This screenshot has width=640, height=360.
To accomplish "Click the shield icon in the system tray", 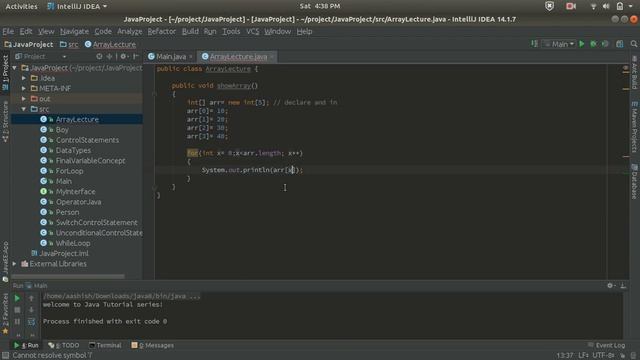I will pos(549,6).
